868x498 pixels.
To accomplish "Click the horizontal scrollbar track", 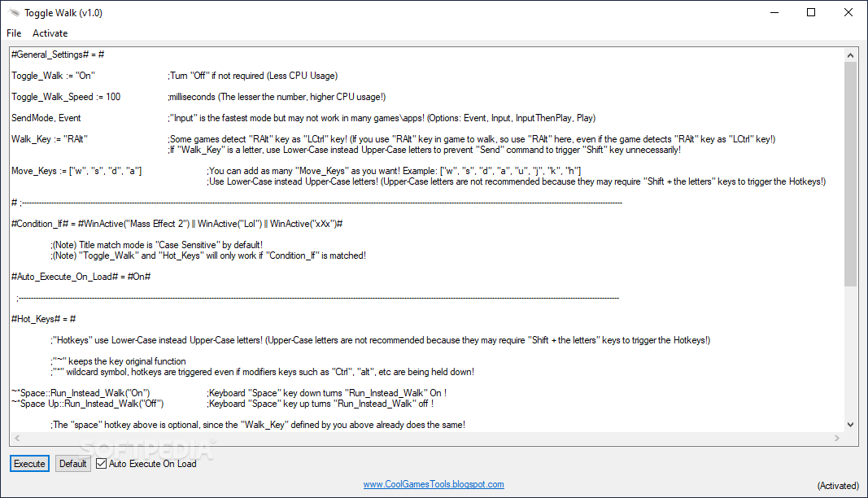I will (427, 438).
